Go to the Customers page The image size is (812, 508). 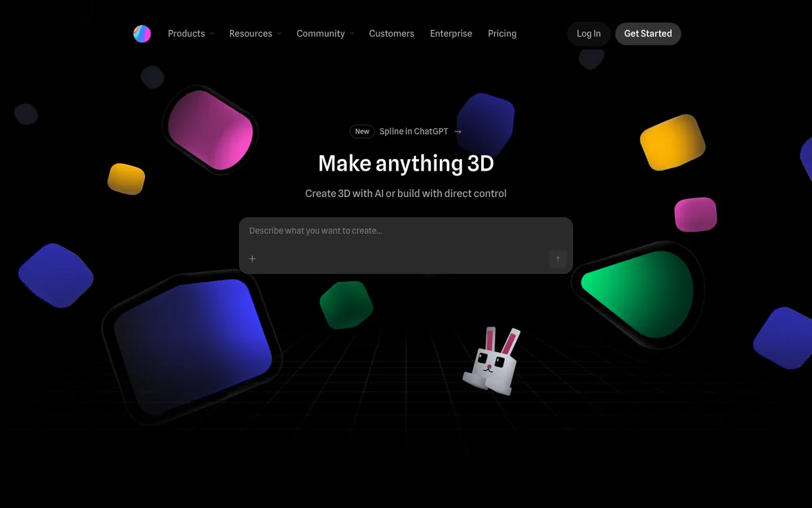[391, 33]
